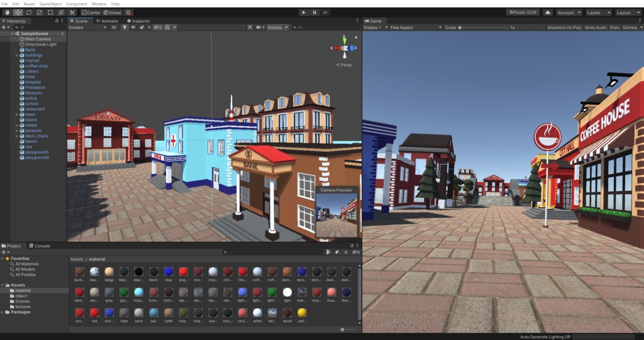Click the Pause button
This screenshot has height=340, width=644.
pos(314,13)
